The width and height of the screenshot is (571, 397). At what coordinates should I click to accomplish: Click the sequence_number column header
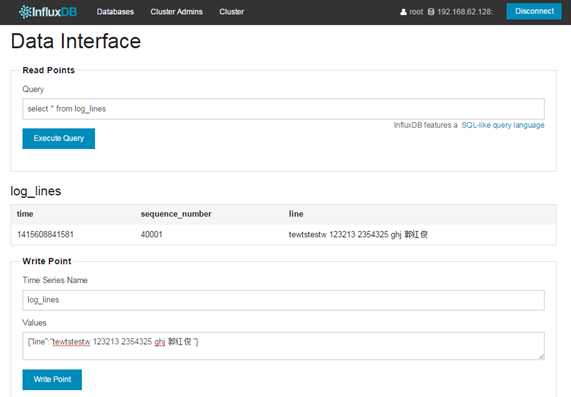(x=176, y=214)
